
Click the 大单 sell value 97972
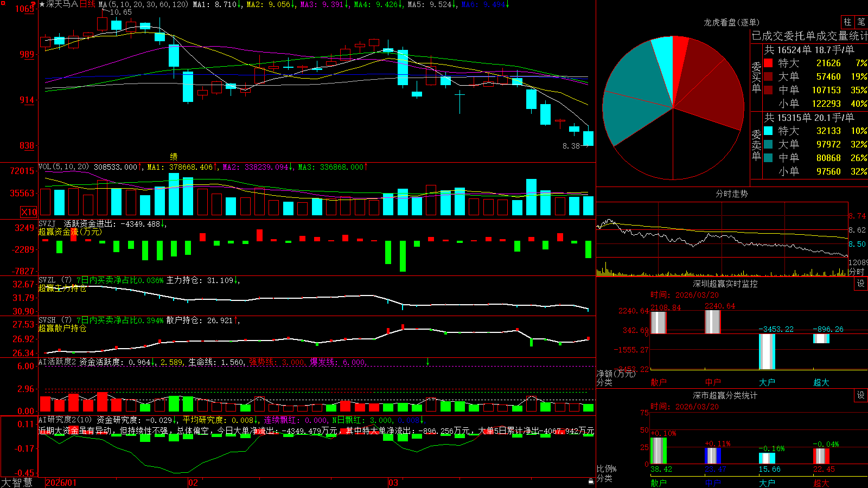828,144
